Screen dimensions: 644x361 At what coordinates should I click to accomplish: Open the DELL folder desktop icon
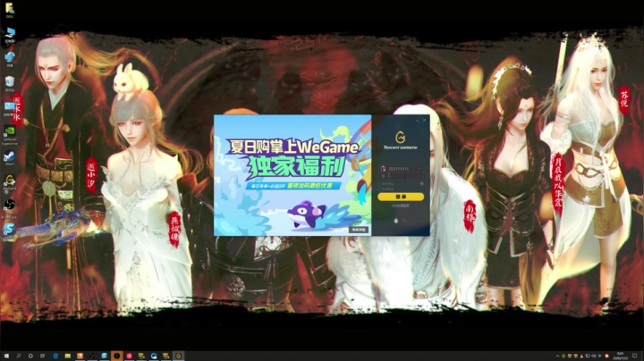click(x=10, y=10)
